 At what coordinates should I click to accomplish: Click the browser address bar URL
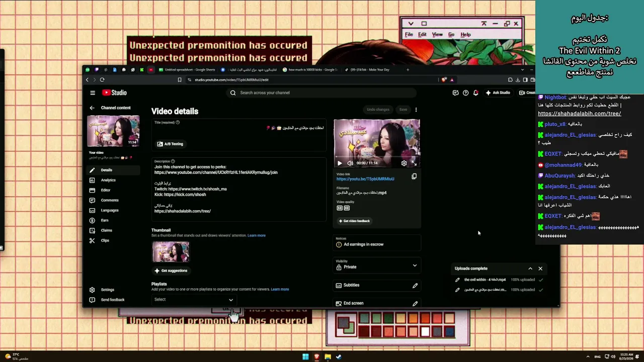tap(231, 79)
